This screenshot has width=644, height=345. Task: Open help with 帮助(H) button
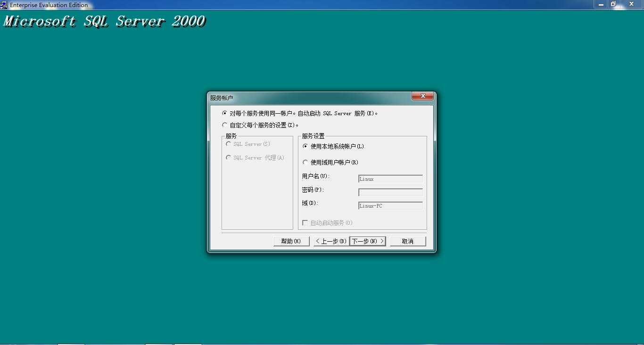pyautogui.click(x=291, y=241)
